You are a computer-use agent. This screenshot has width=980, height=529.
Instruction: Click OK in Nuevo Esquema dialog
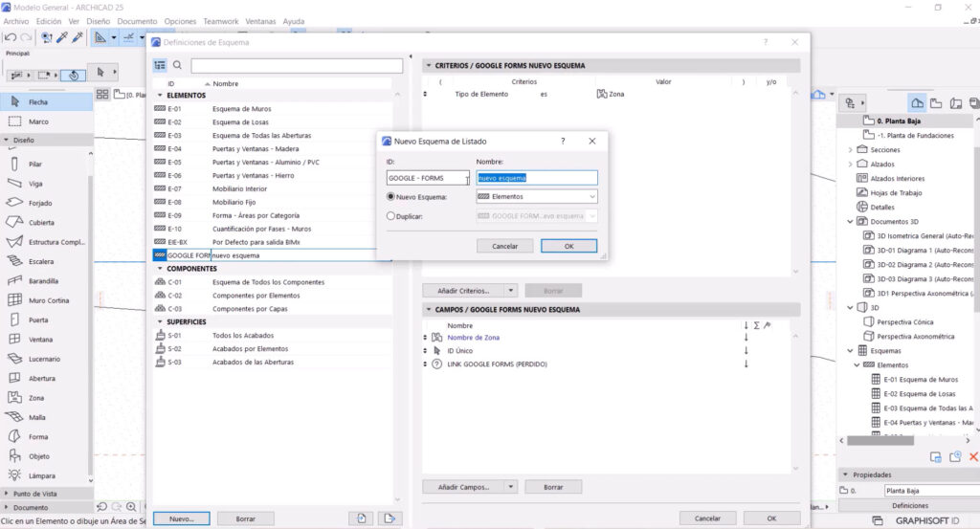coord(568,246)
